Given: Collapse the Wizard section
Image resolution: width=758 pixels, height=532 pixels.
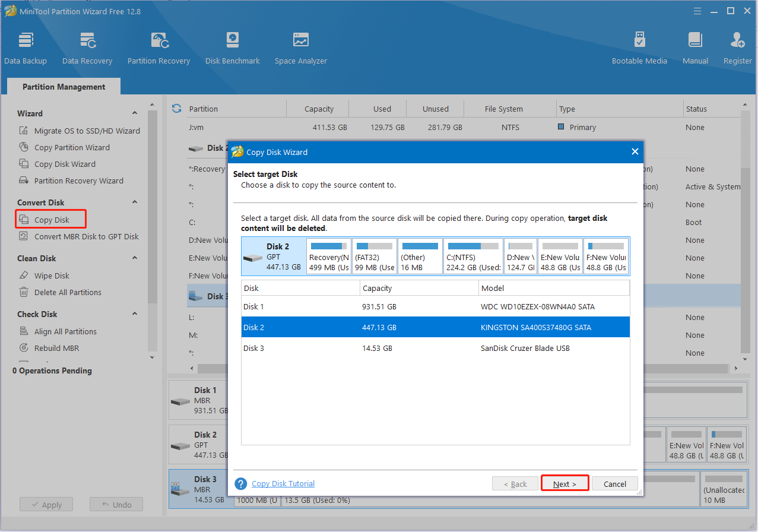Looking at the screenshot, I should 135,113.
